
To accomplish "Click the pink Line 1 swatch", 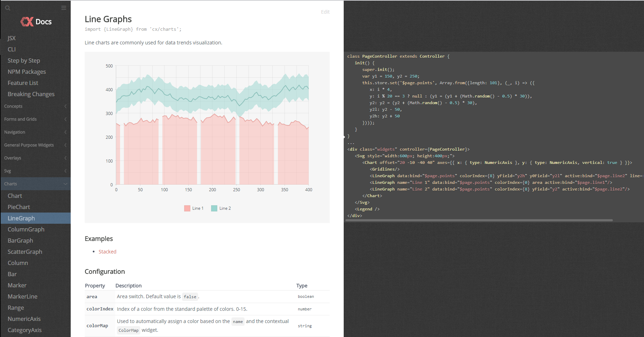I will coord(187,208).
